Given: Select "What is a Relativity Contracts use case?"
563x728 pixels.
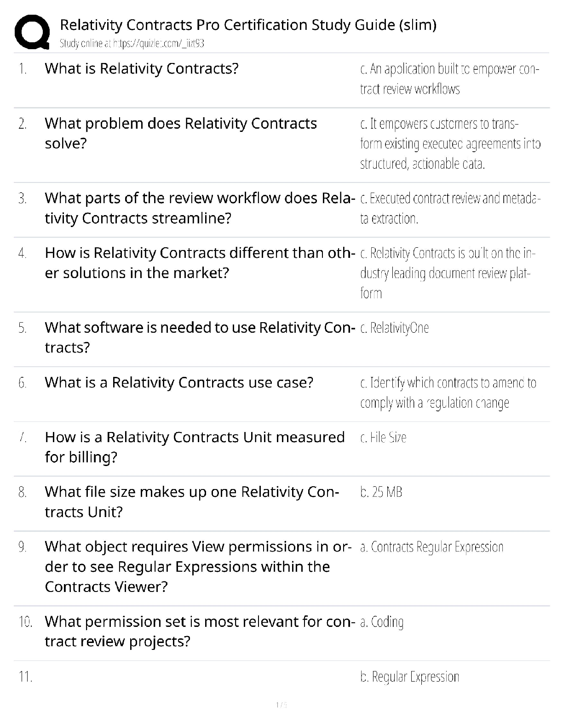Looking at the screenshot, I should point(179,382).
